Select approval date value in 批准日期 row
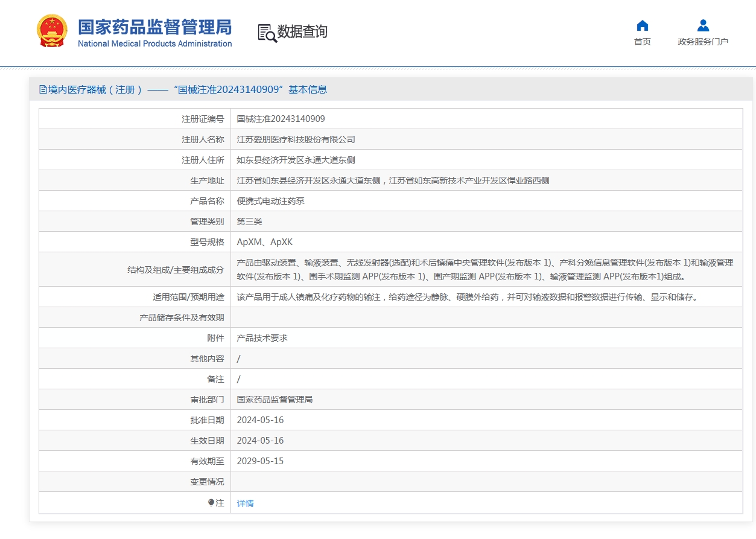 pos(261,420)
